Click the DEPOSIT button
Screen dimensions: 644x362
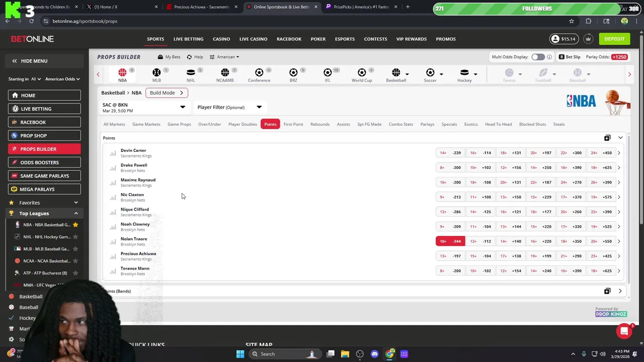tap(614, 39)
